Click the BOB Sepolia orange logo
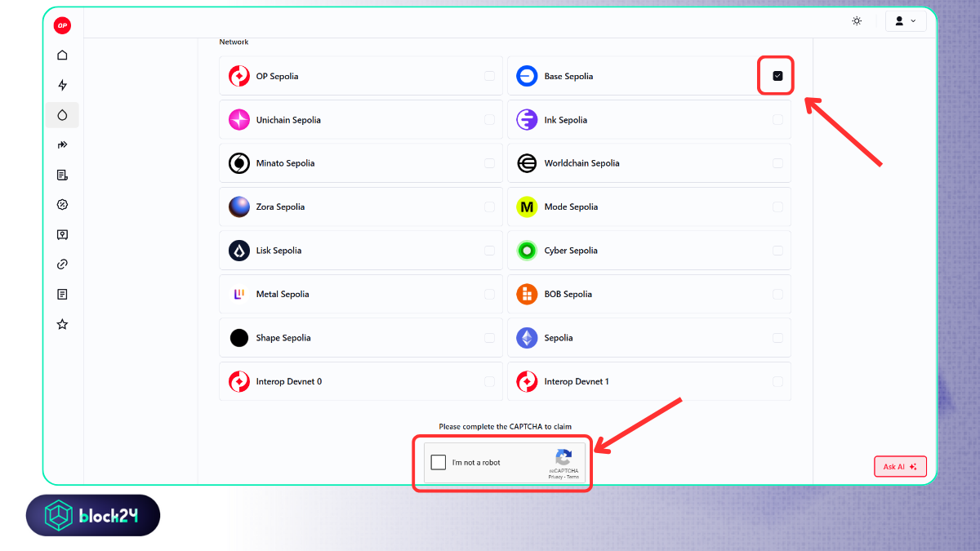This screenshot has height=551, width=980. pos(527,294)
